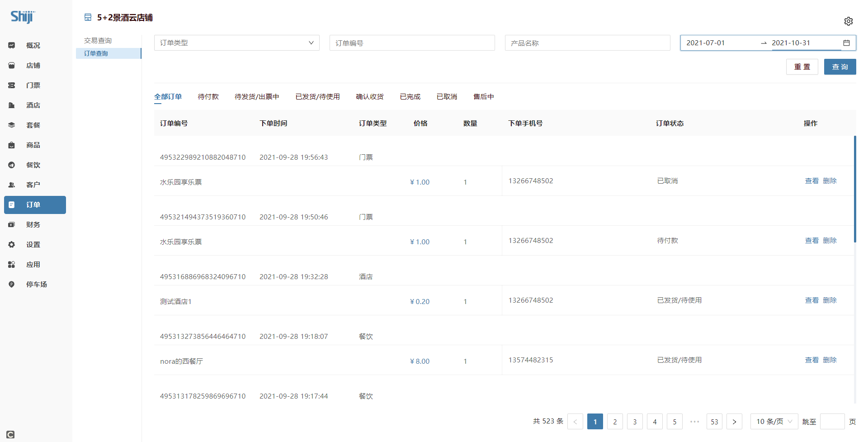Delete the cancelled 水乐园享乐票 order
The image size is (868, 442).
tap(830, 181)
